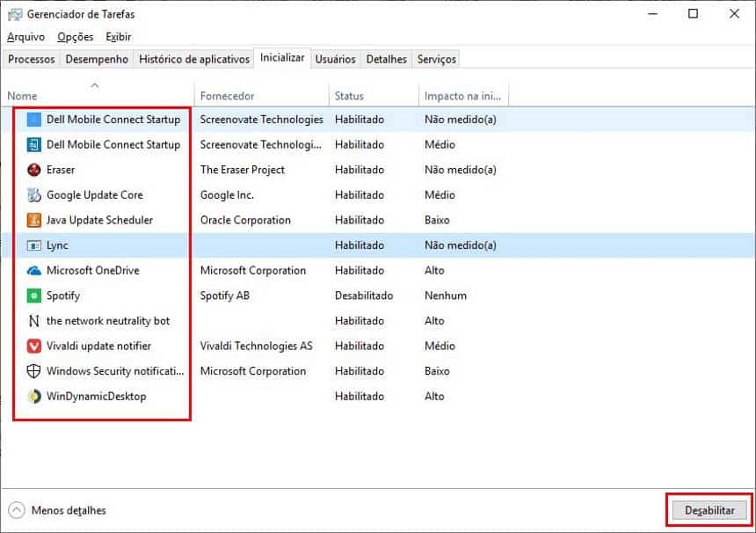Screen dimensions: 756x533
Task: Open the Opções menu
Action: [x=76, y=37]
